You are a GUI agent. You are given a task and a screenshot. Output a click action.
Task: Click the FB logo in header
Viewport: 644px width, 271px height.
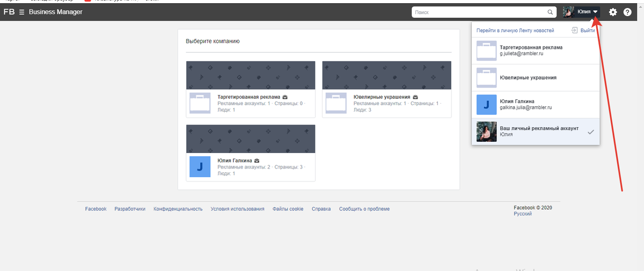9,12
